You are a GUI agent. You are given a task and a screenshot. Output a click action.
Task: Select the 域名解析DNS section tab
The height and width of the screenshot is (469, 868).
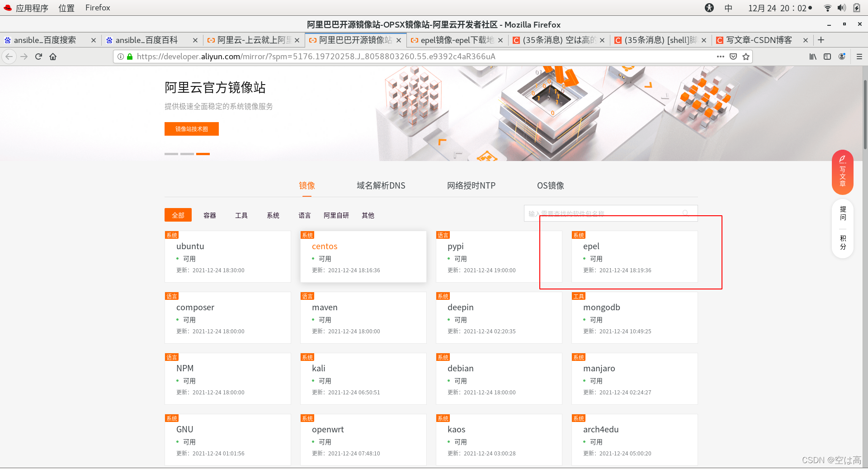pos(381,185)
